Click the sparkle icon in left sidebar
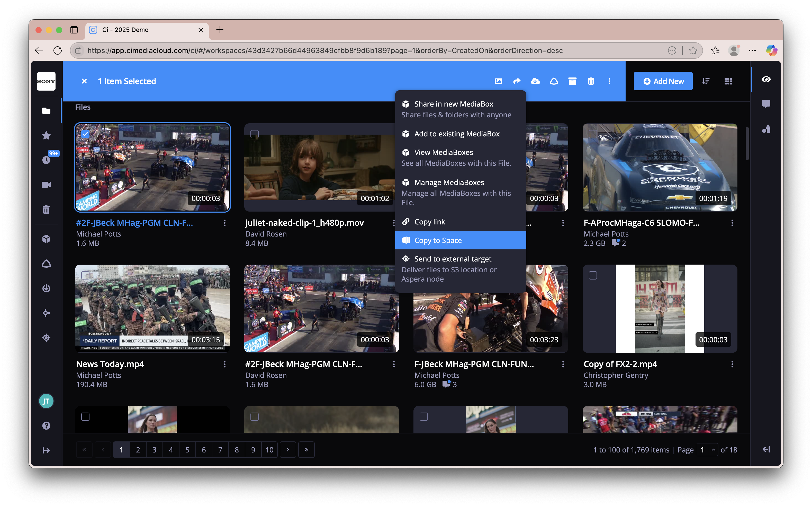This screenshot has height=506, width=812. (46, 313)
